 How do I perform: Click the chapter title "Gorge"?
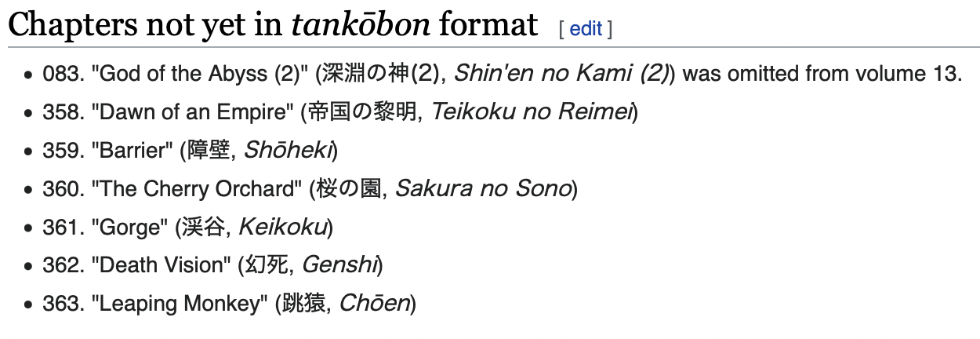coord(129,228)
